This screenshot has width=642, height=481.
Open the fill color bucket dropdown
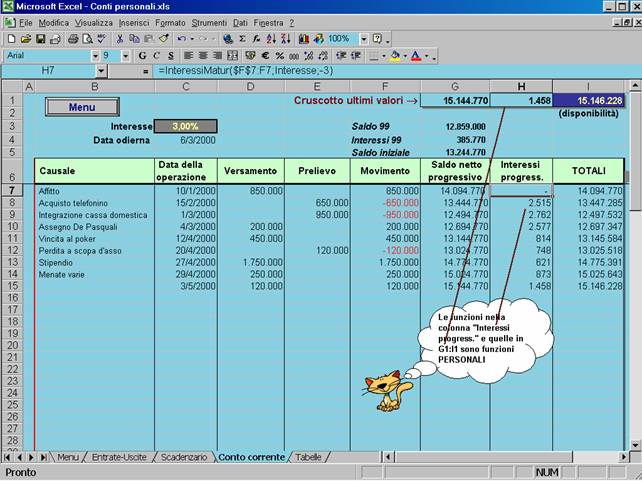point(406,56)
